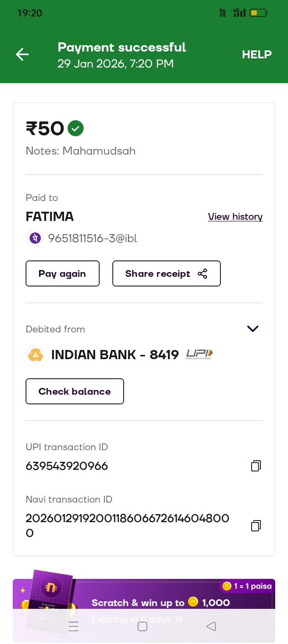Tap the Android recent apps menu button
The width and height of the screenshot is (288, 644).
[x=74, y=626]
